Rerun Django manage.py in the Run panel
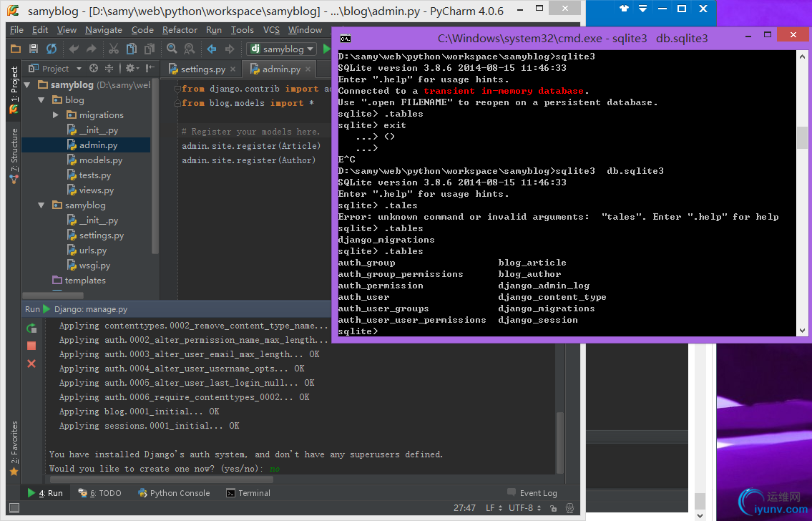812x521 pixels. [x=31, y=328]
